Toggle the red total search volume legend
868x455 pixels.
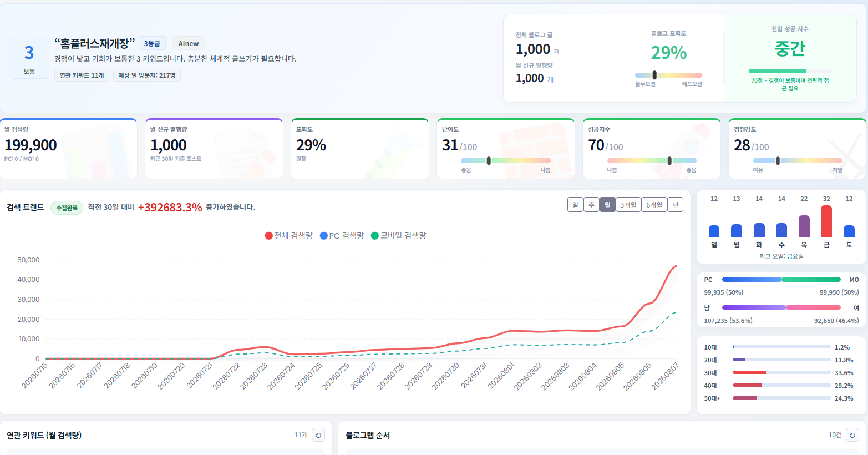(289, 236)
